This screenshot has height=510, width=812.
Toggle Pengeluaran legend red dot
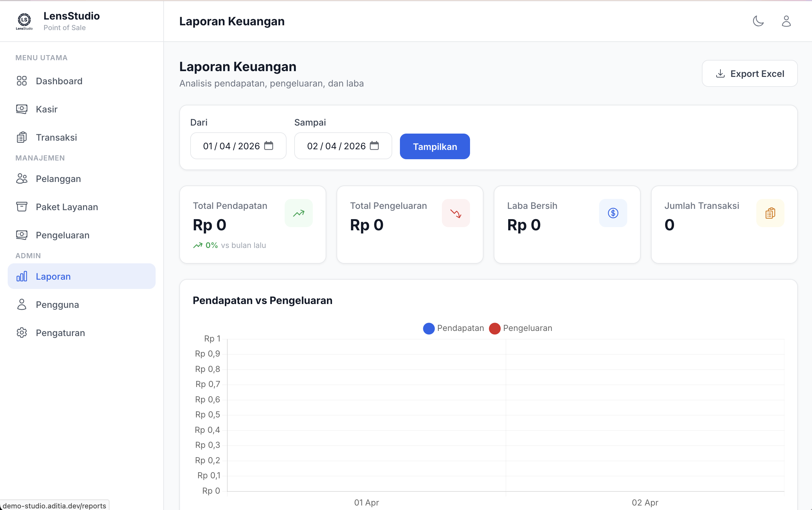[x=494, y=328]
